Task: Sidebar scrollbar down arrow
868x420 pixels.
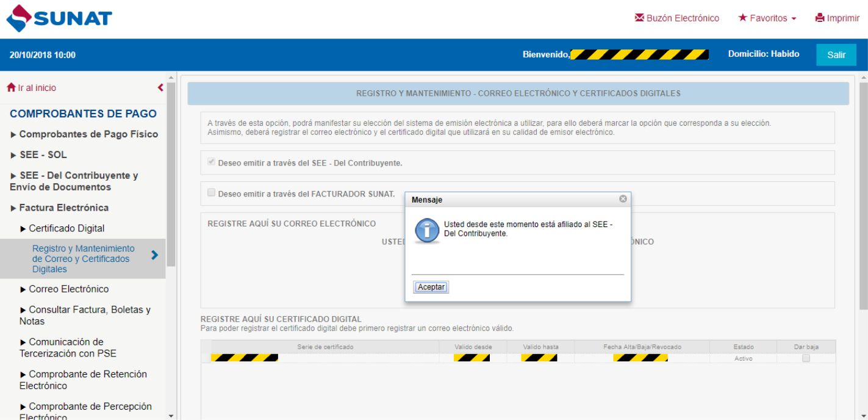Action: (171, 416)
